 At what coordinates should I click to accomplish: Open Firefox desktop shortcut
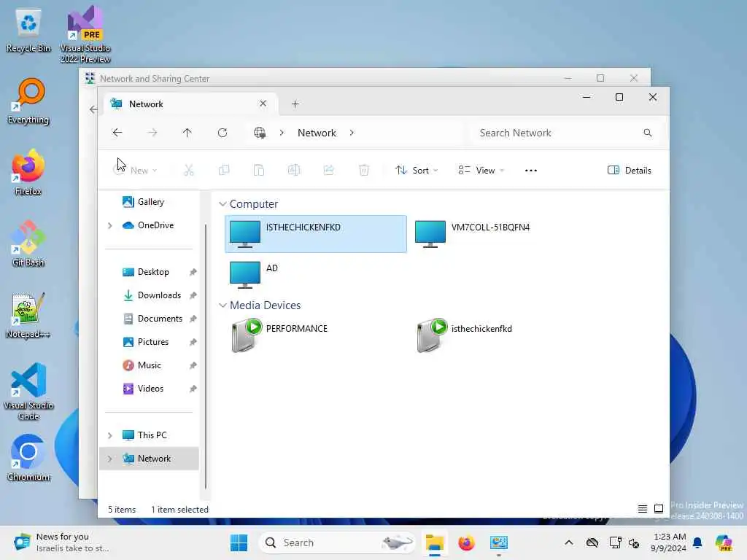[x=28, y=173]
